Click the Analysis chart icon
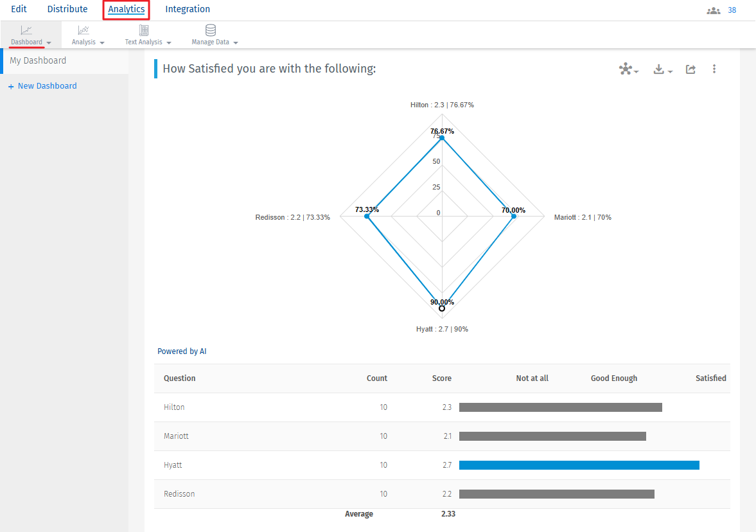The image size is (756, 532). pos(84,30)
